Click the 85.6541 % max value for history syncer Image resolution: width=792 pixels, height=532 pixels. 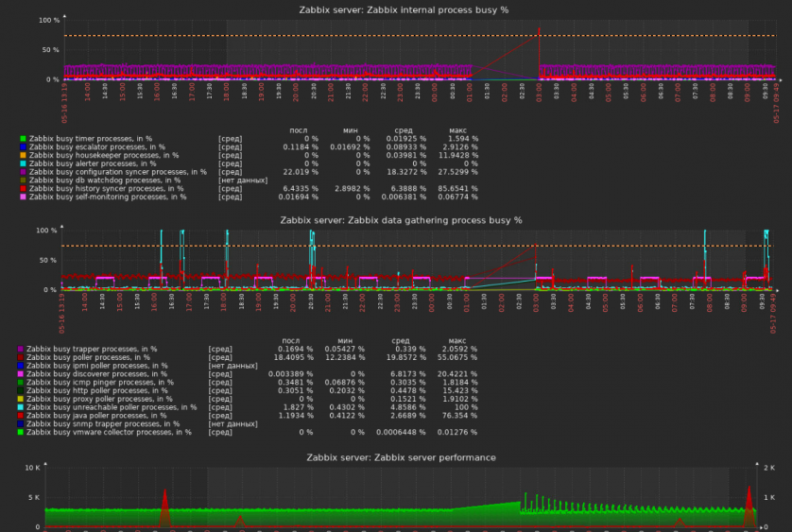[x=457, y=189]
